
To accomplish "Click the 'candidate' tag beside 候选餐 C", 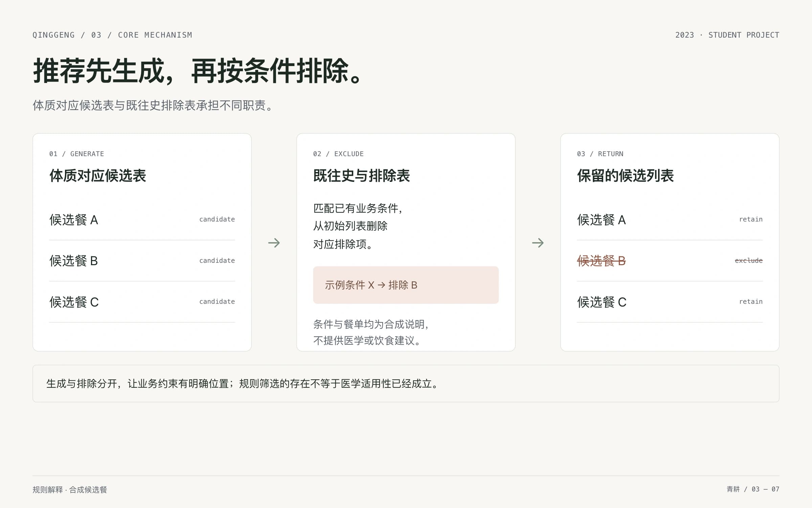I will click(x=217, y=301).
